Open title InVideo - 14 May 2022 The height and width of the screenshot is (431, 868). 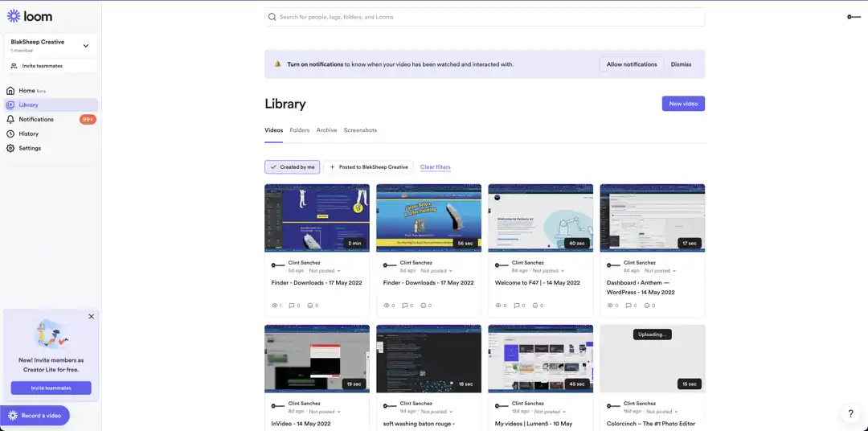click(x=301, y=424)
